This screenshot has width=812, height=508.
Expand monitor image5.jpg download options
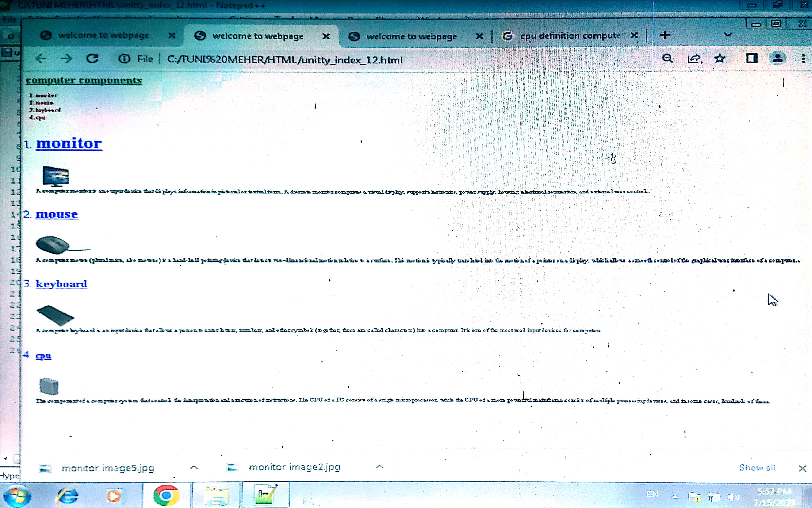point(194,467)
